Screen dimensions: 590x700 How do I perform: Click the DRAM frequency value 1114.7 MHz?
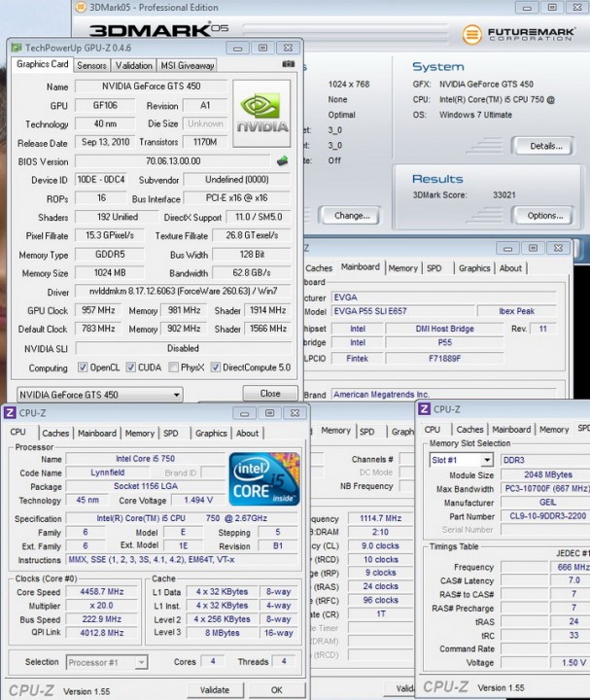point(380,518)
